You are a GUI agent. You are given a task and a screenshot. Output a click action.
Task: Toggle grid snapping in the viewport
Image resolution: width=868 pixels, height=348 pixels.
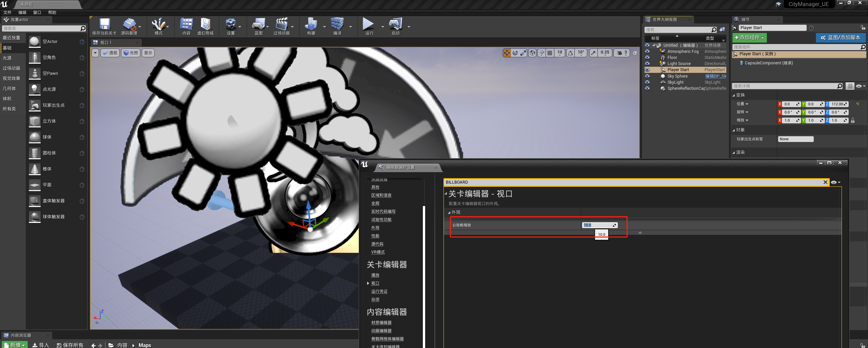(550, 53)
